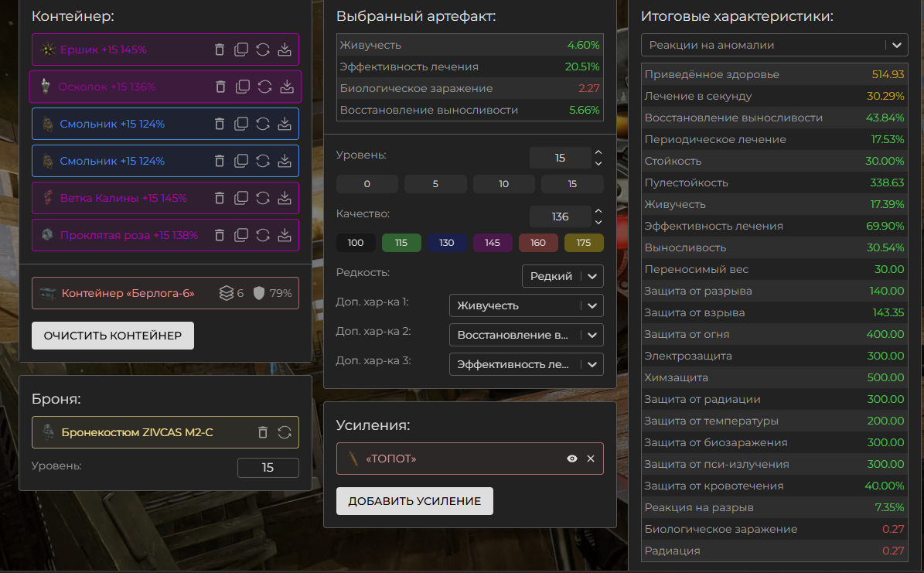Choose the quality preset 115 green swatch

(x=401, y=243)
